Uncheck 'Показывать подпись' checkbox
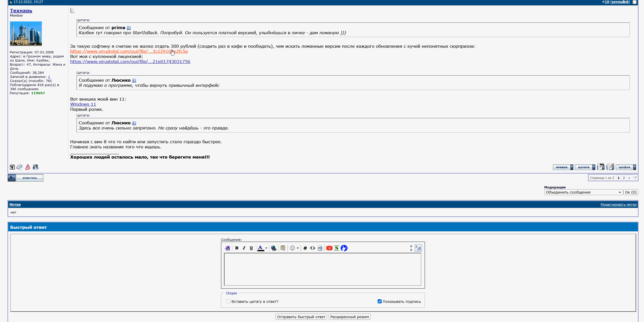644x322 pixels. coord(379,301)
